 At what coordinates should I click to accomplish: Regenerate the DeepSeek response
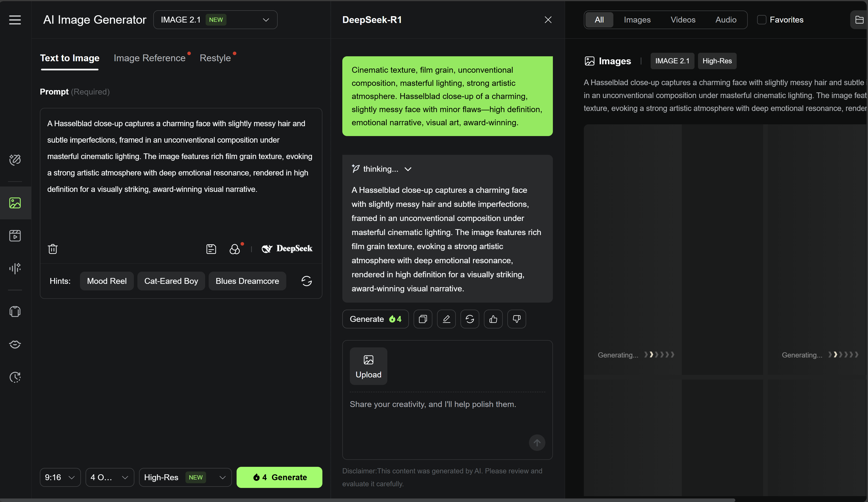coord(469,319)
